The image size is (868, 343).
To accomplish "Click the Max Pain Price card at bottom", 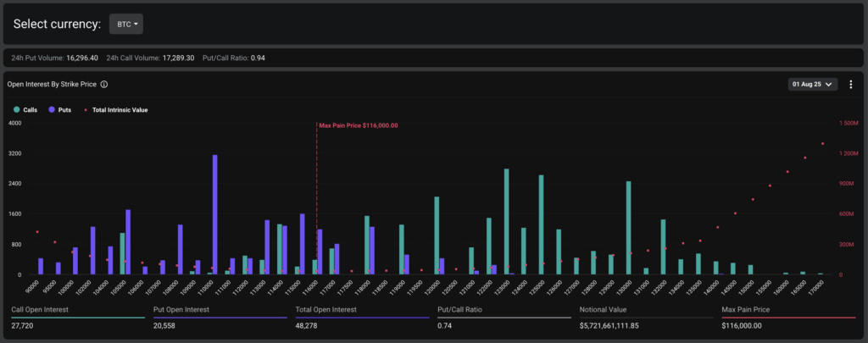I will pos(788,318).
